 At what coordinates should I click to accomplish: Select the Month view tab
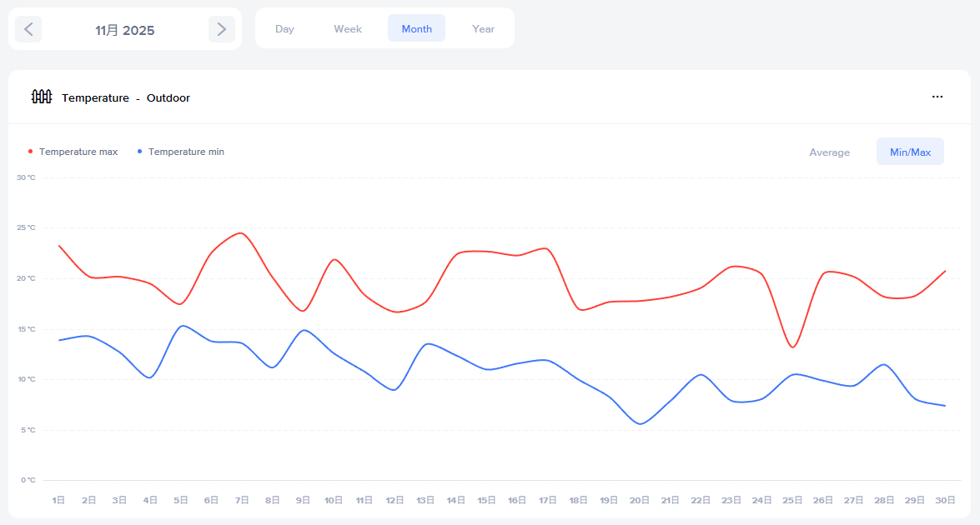[x=416, y=28]
